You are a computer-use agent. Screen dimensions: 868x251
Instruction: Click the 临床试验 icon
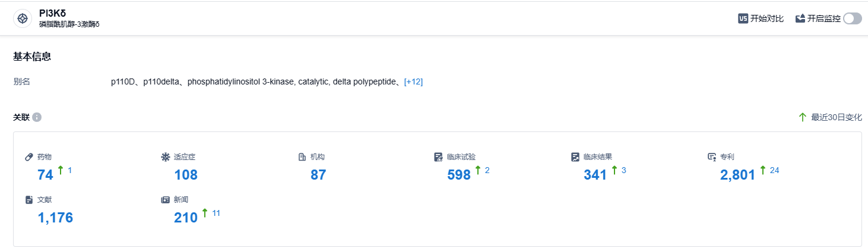click(x=438, y=157)
